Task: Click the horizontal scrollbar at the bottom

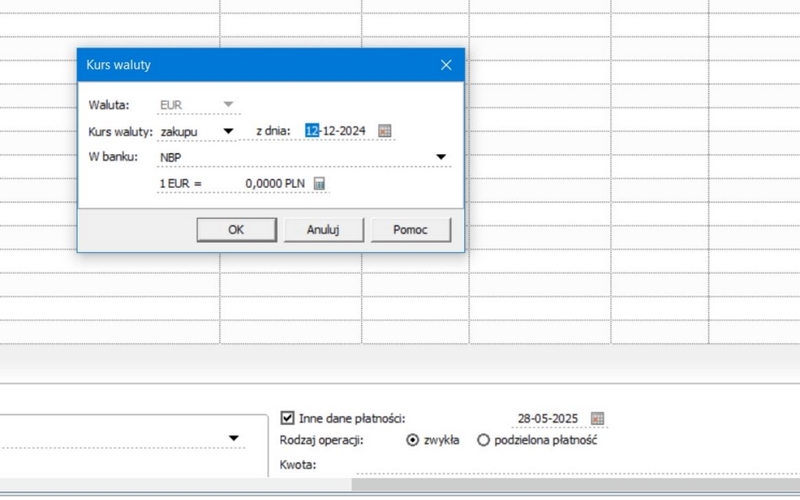Action: point(576,485)
